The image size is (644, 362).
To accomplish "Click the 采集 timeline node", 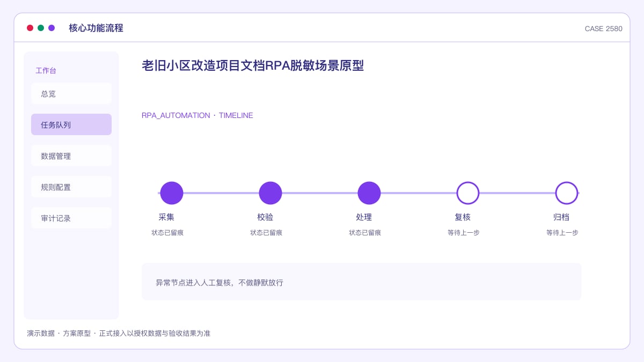I will pyautogui.click(x=172, y=193).
